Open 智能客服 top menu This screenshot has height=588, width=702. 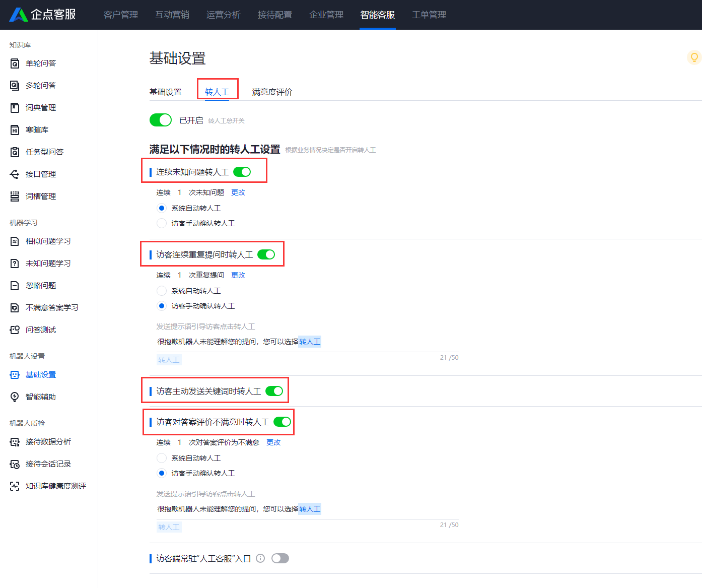tap(378, 15)
